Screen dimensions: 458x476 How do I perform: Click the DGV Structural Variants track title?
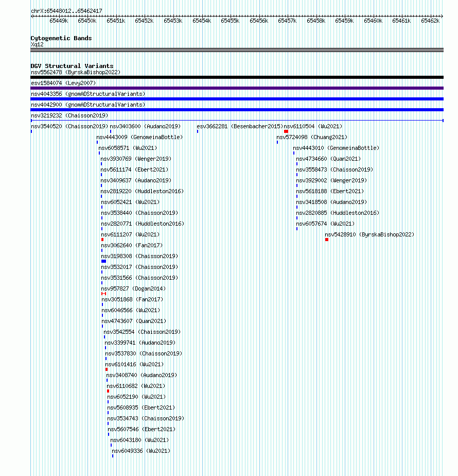72,66
